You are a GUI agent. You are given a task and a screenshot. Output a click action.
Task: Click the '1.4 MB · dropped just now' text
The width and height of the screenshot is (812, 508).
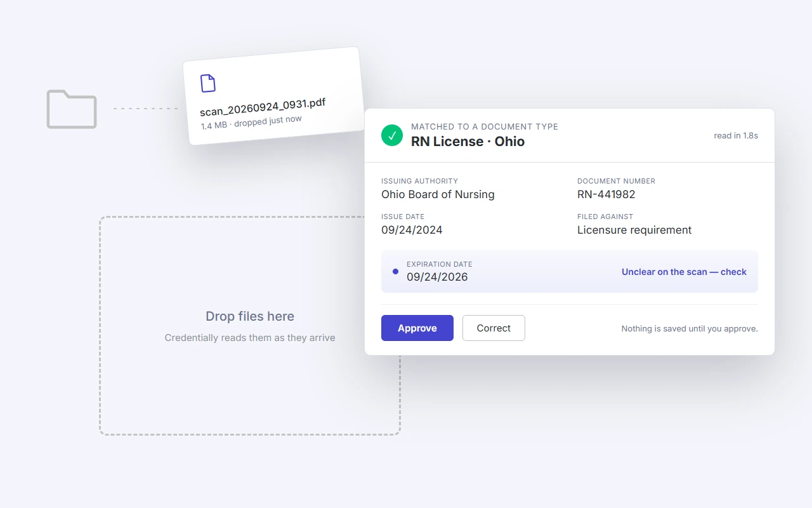251,123
